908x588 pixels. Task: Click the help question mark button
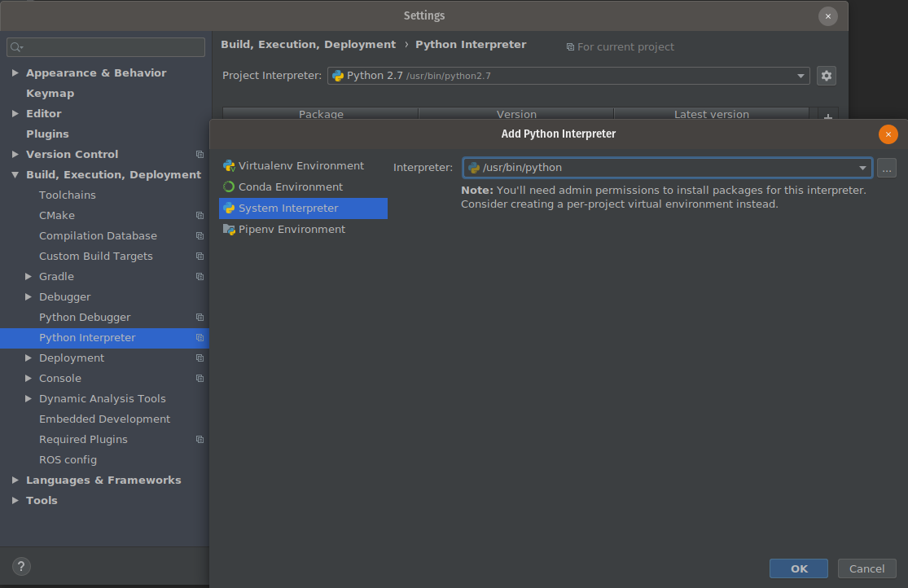tap(21, 567)
